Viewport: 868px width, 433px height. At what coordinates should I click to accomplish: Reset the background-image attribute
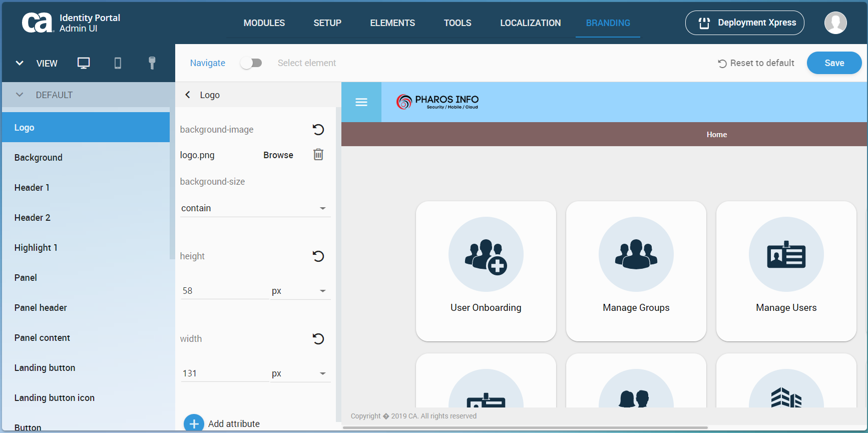(318, 130)
